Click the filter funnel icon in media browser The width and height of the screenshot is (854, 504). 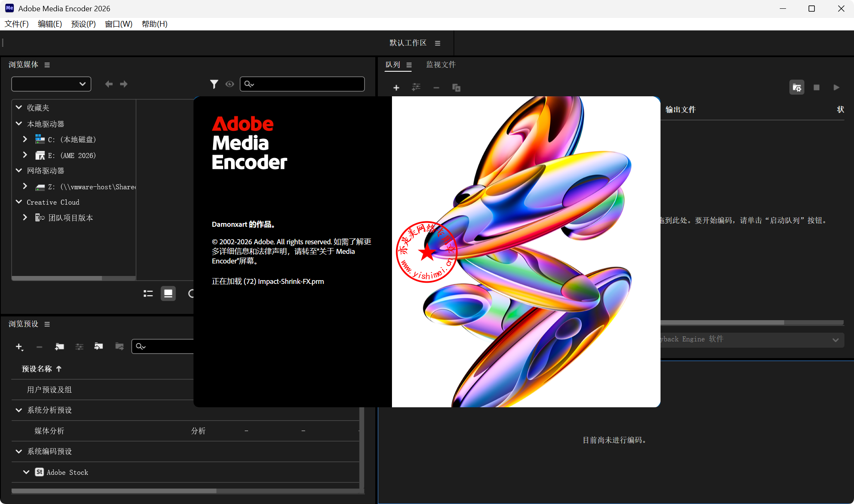(x=214, y=84)
